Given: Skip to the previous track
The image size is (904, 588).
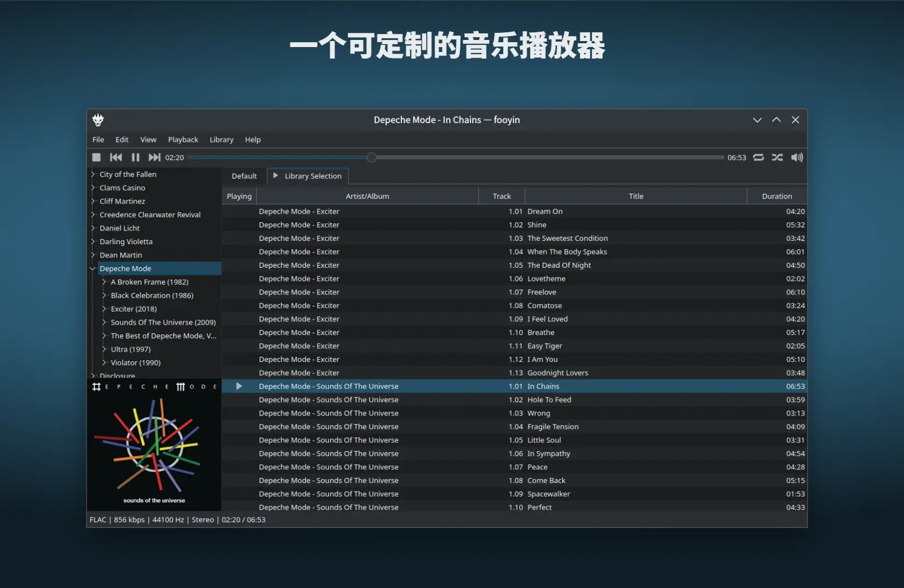Looking at the screenshot, I should (116, 158).
